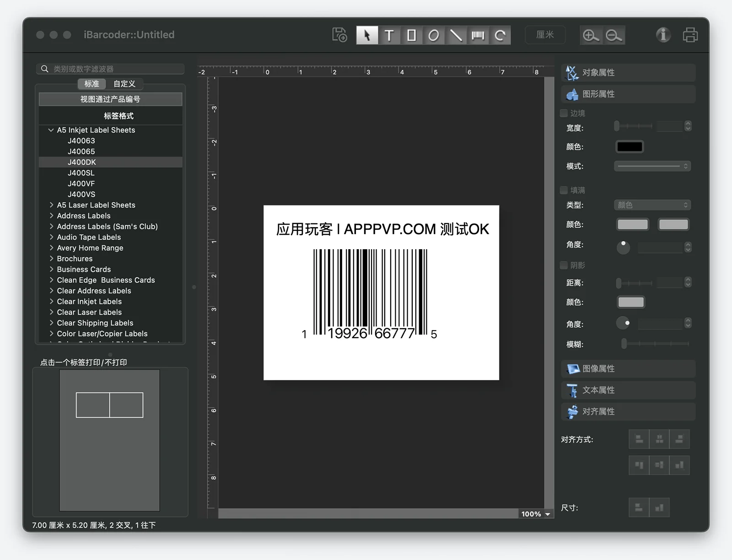This screenshot has width=732, height=560.
Task: Enable the 填满 fill checkbox
Action: pyautogui.click(x=564, y=190)
